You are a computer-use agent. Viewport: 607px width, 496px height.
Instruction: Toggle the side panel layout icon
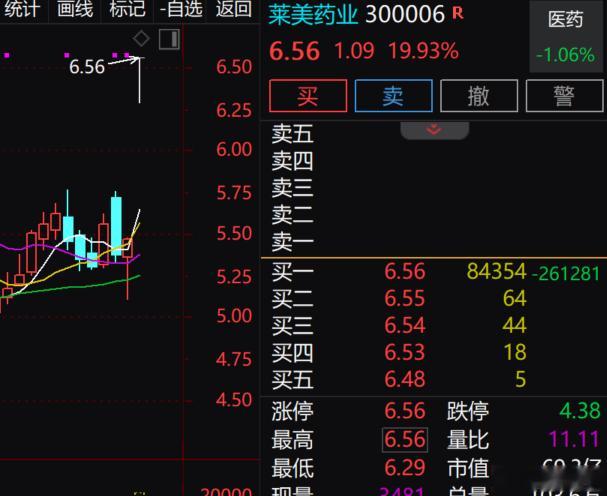tap(170, 39)
